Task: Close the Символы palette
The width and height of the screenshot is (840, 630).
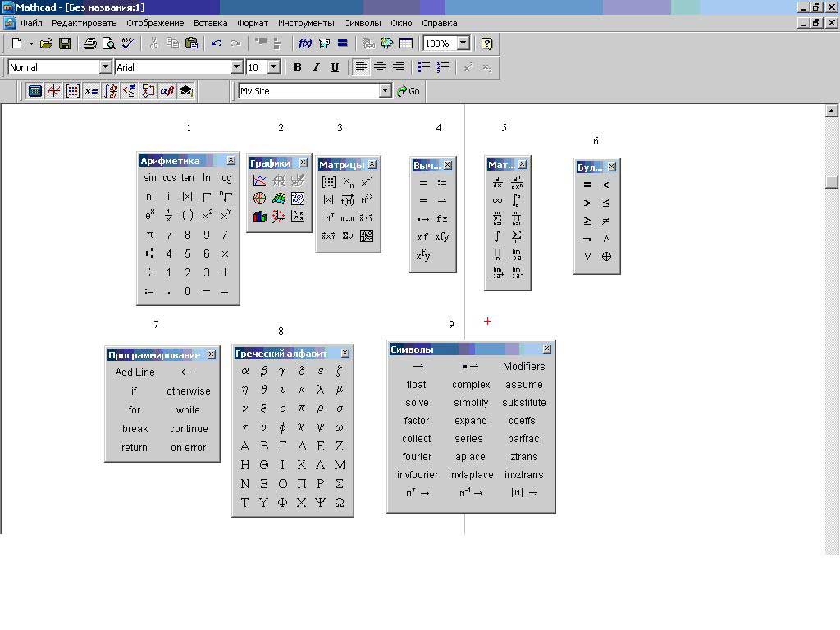Action: (546, 349)
